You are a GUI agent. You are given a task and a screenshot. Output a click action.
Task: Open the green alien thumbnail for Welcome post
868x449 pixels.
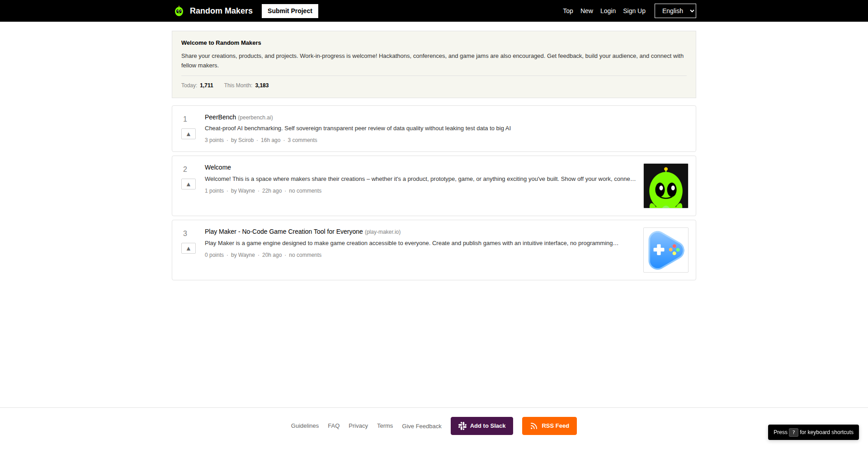(666, 186)
